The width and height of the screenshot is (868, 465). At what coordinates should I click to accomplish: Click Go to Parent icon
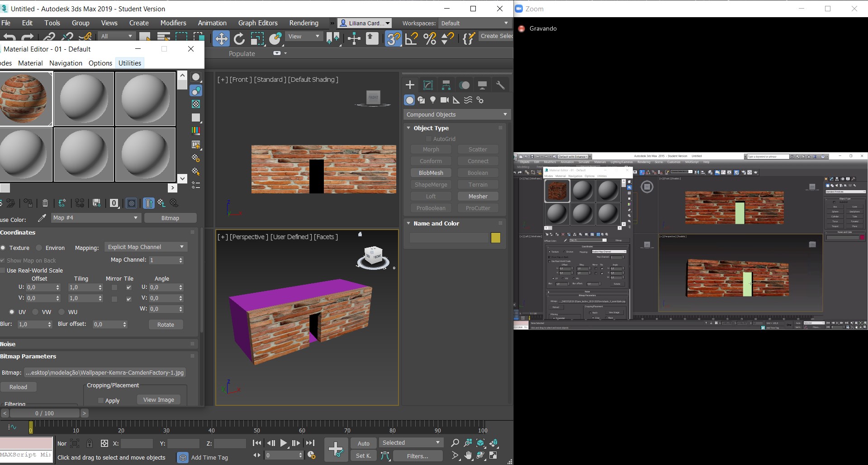161,203
